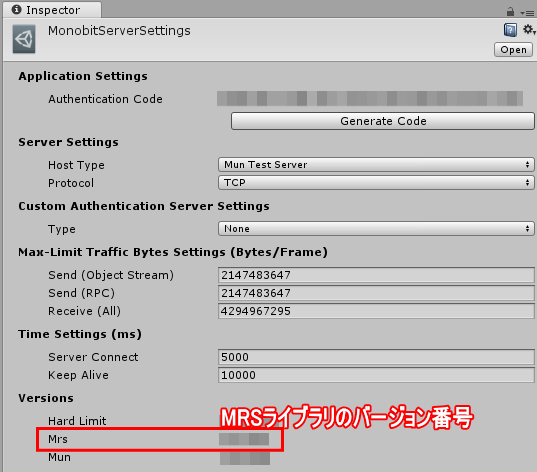Click the Generate Code button
Screen dimensions: 537x472
coord(383,121)
